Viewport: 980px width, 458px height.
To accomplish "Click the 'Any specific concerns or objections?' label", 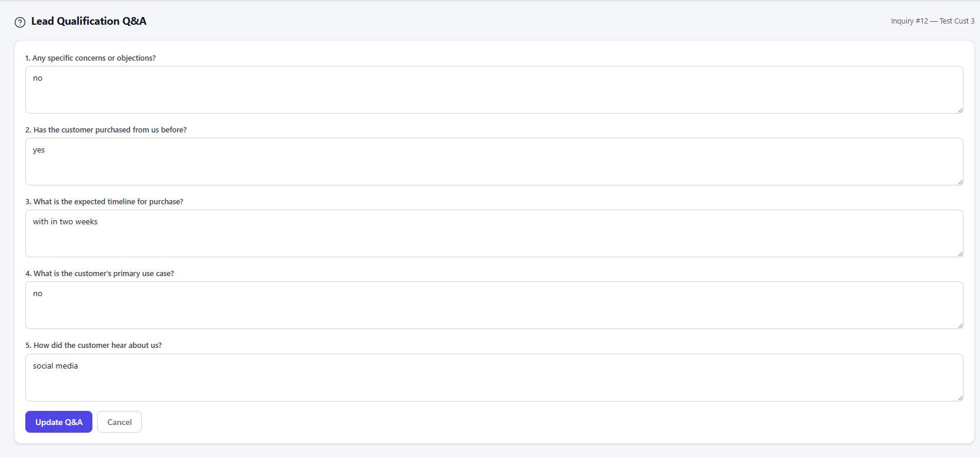I will (x=91, y=58).
